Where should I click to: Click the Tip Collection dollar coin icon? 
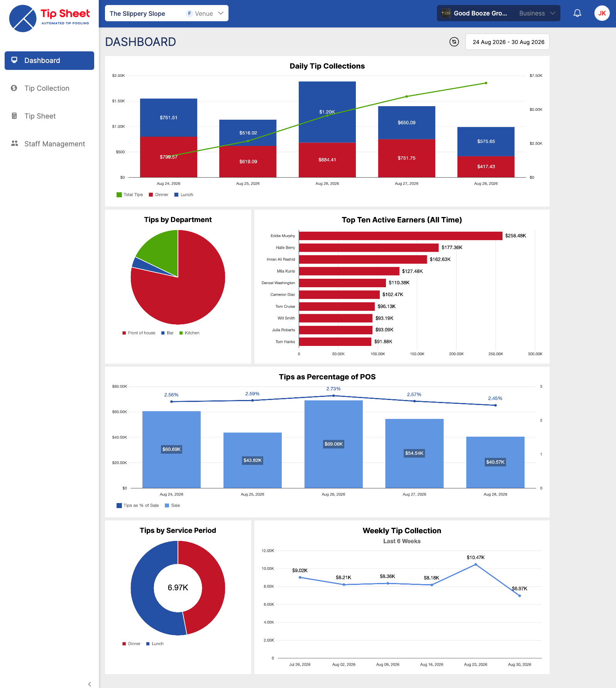coord(14,88)
